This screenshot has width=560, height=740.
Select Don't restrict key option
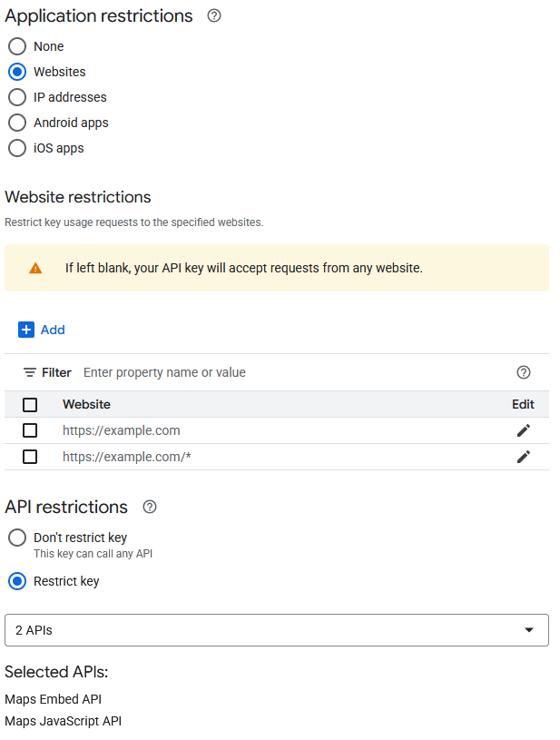[17, 538]
